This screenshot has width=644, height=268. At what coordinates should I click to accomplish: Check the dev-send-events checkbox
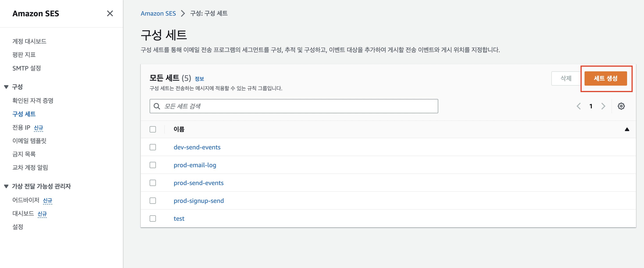(153, 147)
